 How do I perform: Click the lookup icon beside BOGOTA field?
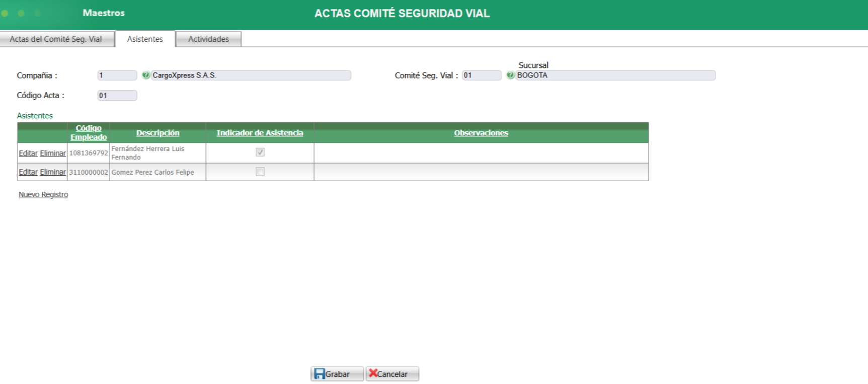point(510,75)
